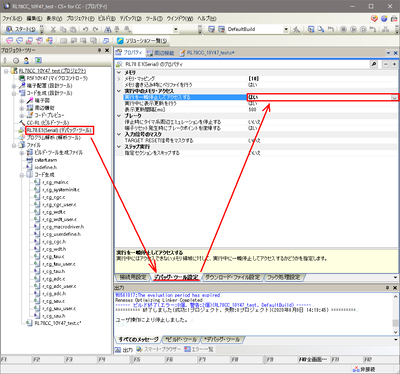Select r_cg_adc_user.c in project tree
Image resolution: width=400 pixels, height=374 pixels.
59,286
